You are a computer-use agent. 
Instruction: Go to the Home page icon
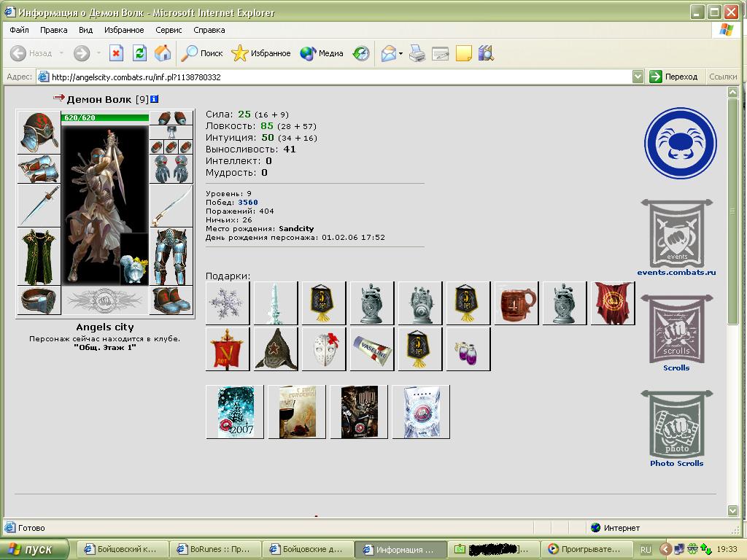[x=163, y=52]
